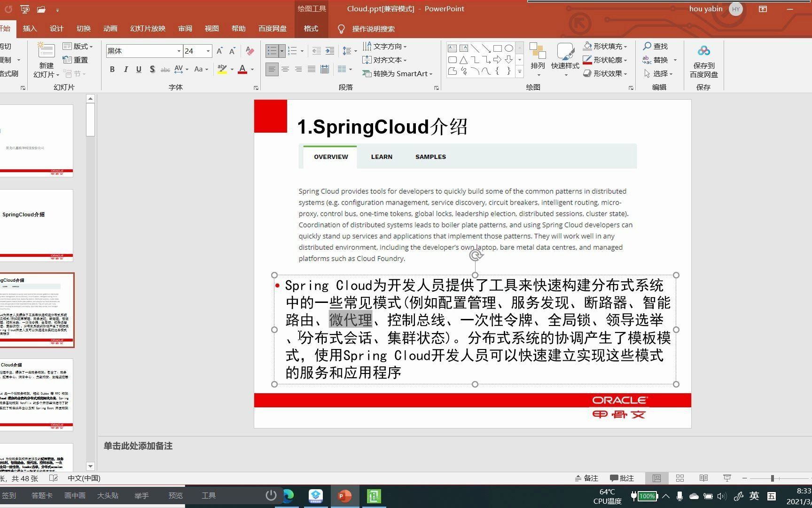
Task: Click the New Slide icon
Action: (46, 50)
